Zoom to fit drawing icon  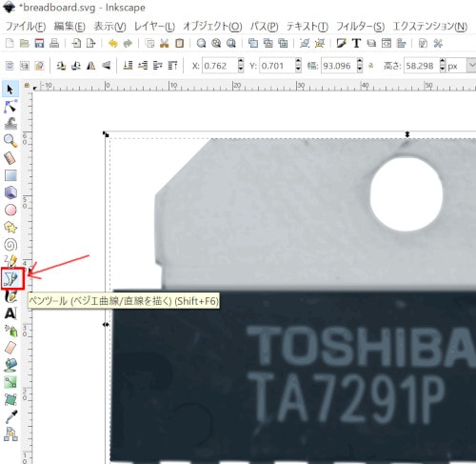216,43
